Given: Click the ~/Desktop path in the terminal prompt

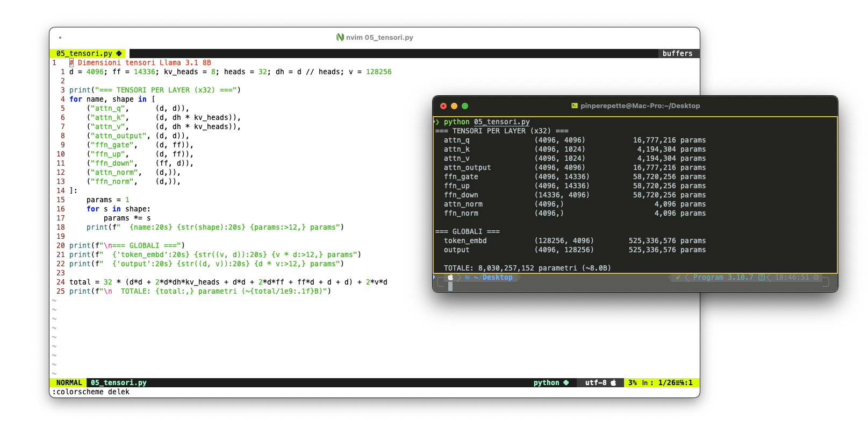Looking at the screenshot, I should (493, 278).
